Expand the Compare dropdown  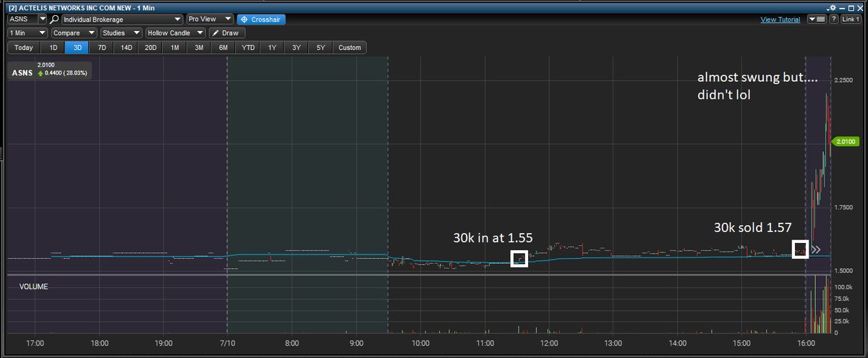tap(74, 33)
